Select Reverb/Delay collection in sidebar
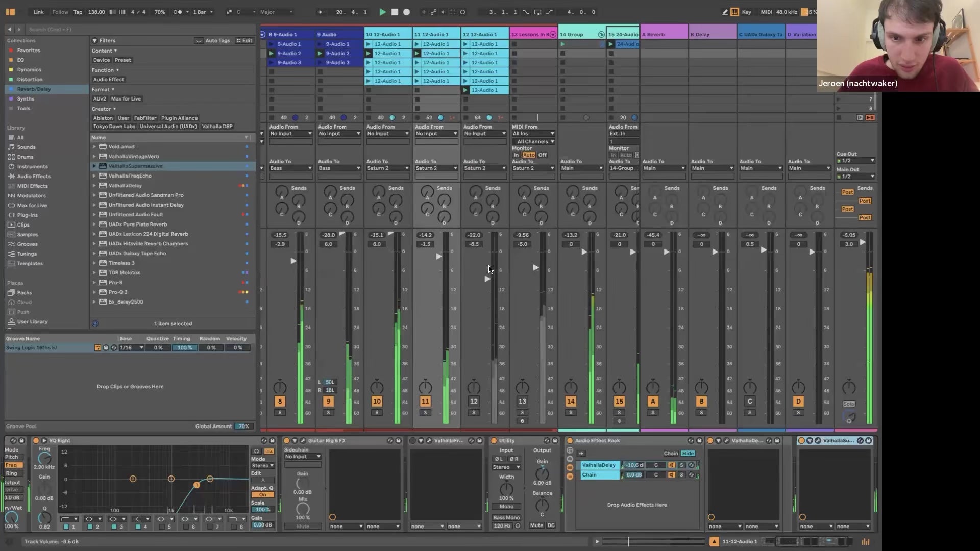This screenshot has height=551, width=980. (x=34, y=89)
